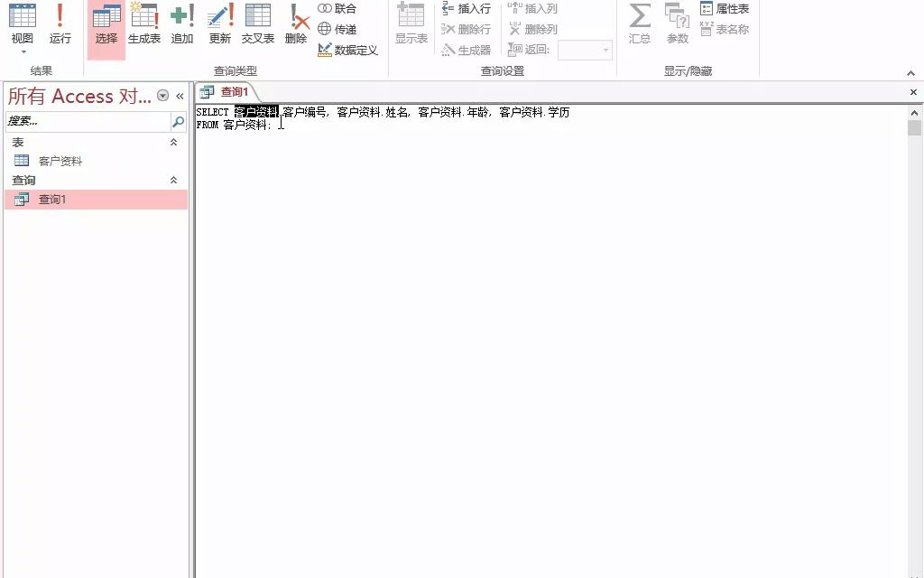Click the scroll up arrow of editor

[x=915, y=112]
